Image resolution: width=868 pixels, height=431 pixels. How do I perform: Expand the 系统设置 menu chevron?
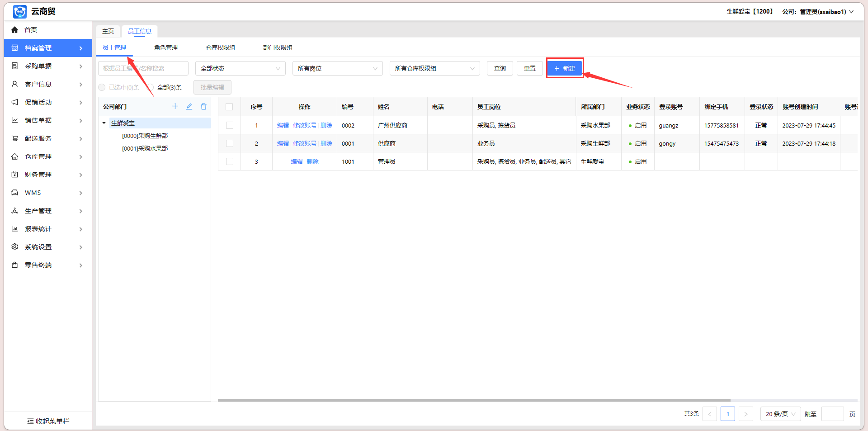(81, 247)
